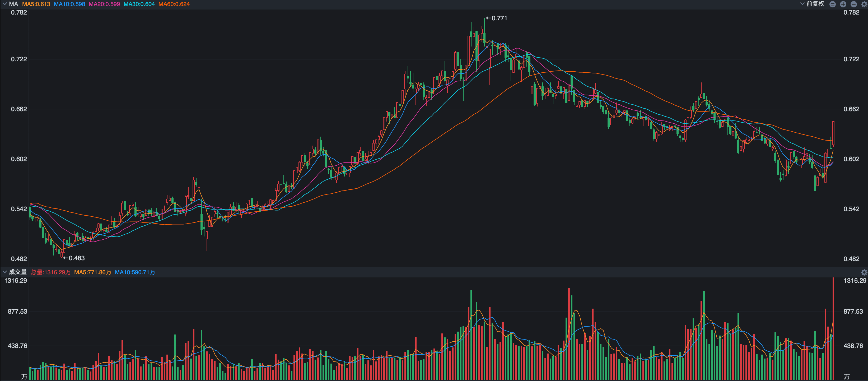Screen dimensions: 868x381
Task: Click the equal-sign reset zoom icon
Action: coord(832,4)
